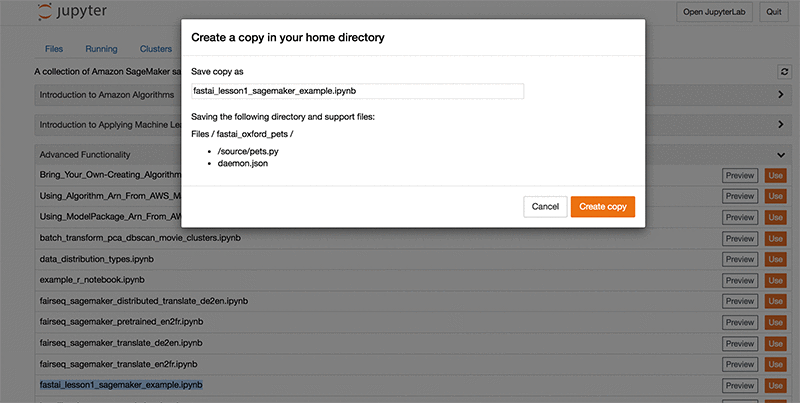Image resolution: width=800 pixels, height=403 pixels.
Task: Use fairseq_sagemaker_pretrained_en2fr.ipynb
Action: coord(775,322)
